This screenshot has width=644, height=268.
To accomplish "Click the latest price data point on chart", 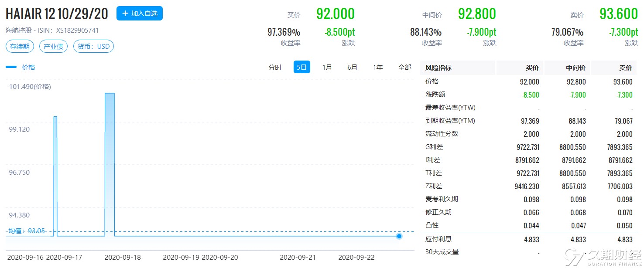I will coord(399,236).
